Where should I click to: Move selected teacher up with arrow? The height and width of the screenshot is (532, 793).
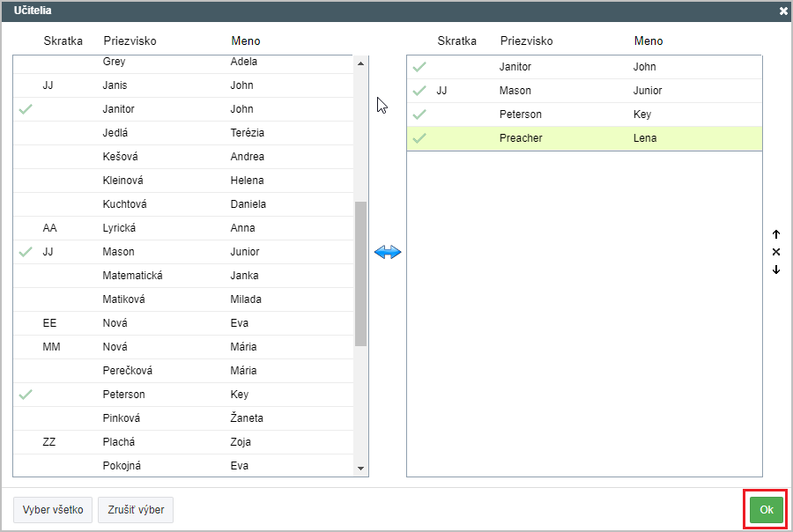(x=775, y=234)
